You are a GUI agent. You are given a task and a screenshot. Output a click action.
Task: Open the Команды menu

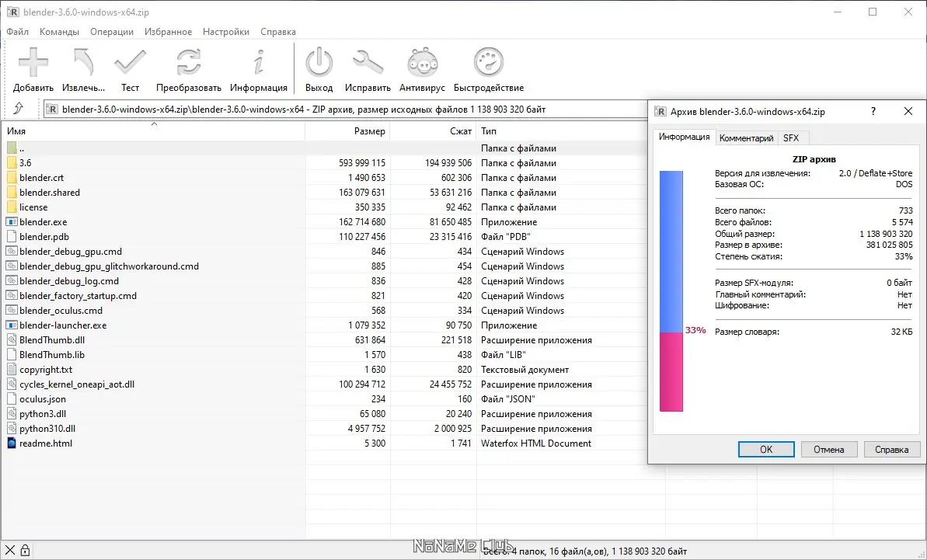click(59, 32)
